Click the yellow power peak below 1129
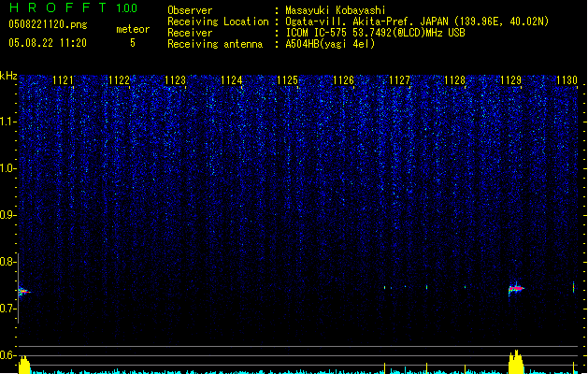Viewport: 588px width, 374px height. [x=516, y=362]
